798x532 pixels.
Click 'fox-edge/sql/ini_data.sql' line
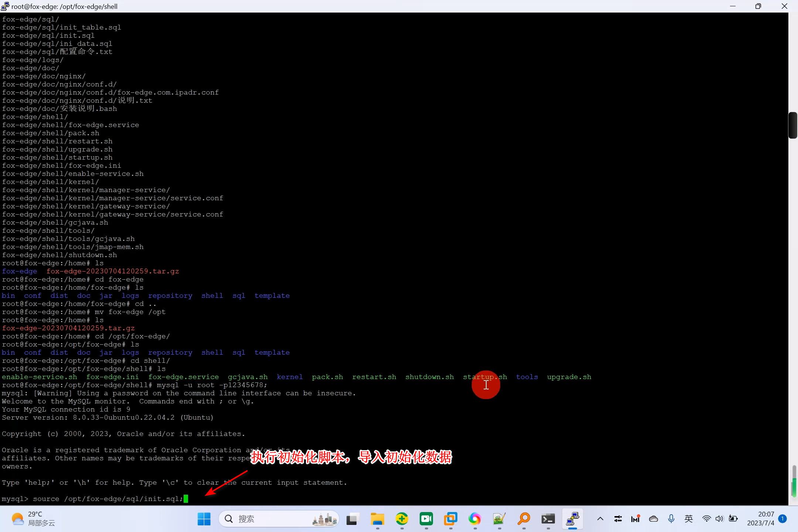tap(57, 44)
